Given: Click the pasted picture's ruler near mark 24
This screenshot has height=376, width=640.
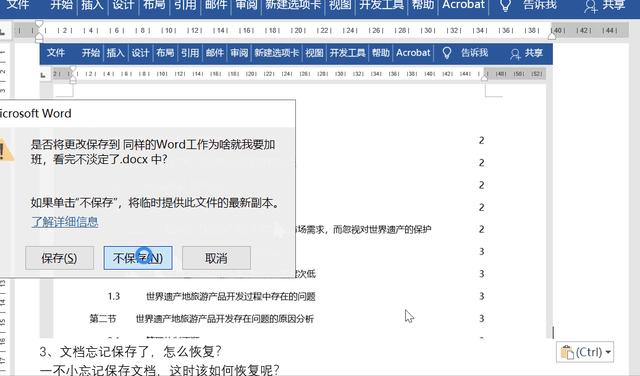Looking at the screenshot, I should (x=287, y=74).
